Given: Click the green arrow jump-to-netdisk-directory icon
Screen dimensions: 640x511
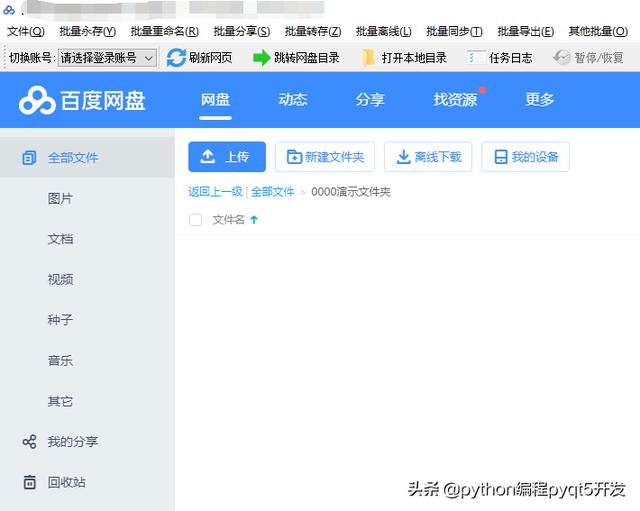Looking at the screenshot, I should pos(262,58).
